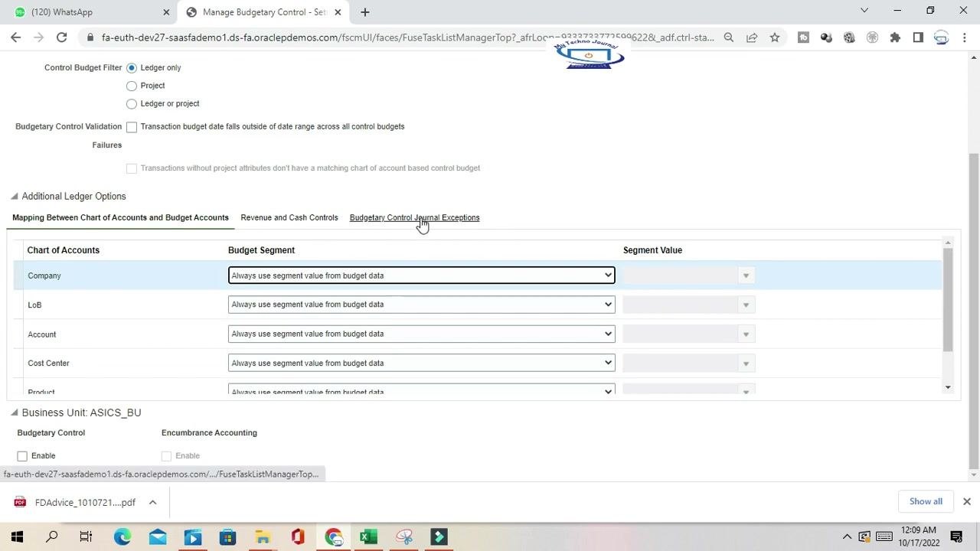This screenshot has height=551, width=980.
Task: Click 'Show all' in the downloads bar
Action: [926, 501]
